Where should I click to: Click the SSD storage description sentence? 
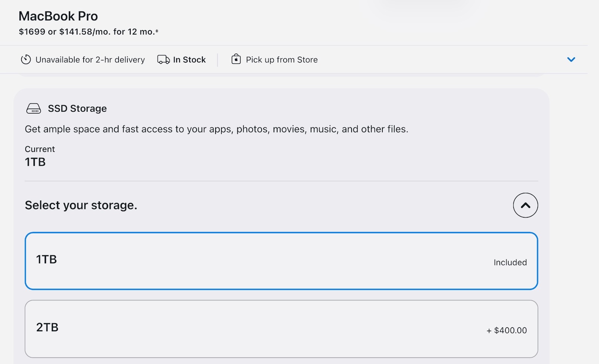[216, 129]
